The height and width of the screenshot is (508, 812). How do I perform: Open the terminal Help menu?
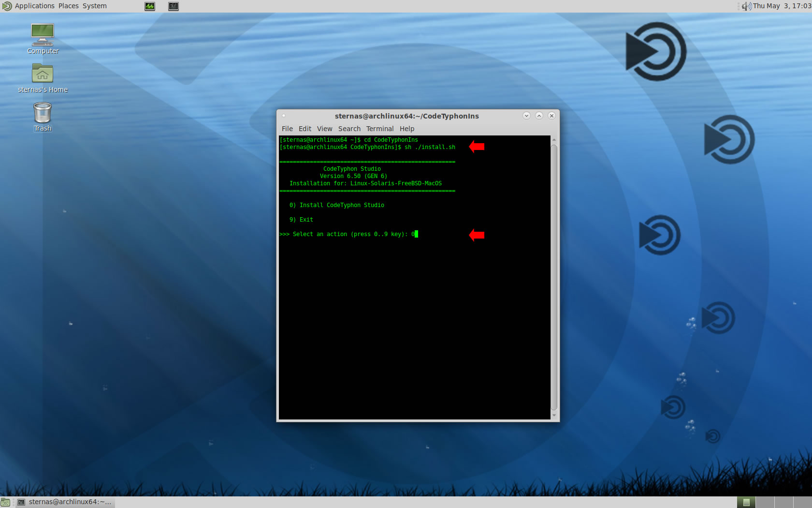click(x=407, y=129)
